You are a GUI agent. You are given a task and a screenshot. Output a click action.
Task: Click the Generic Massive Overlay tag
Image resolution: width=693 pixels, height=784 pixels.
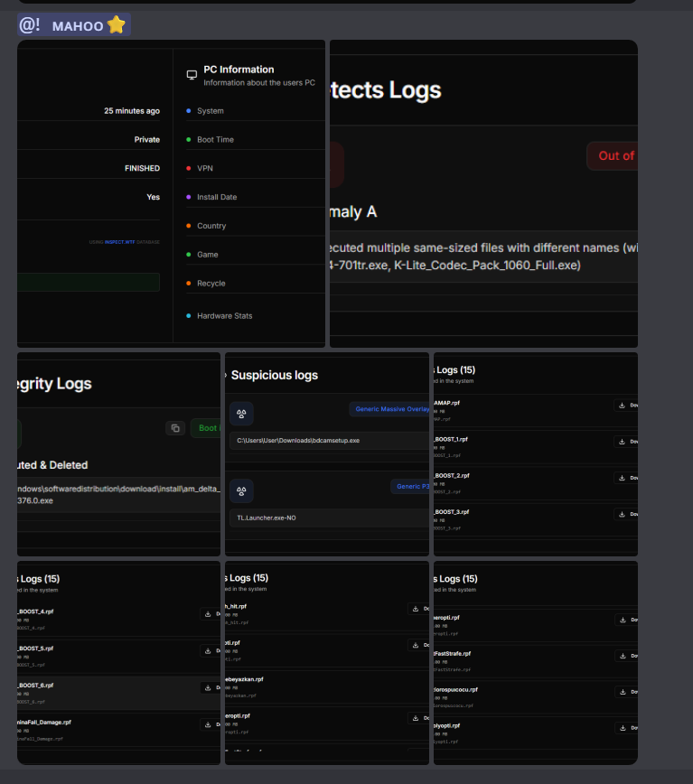[x=389, y=409]
